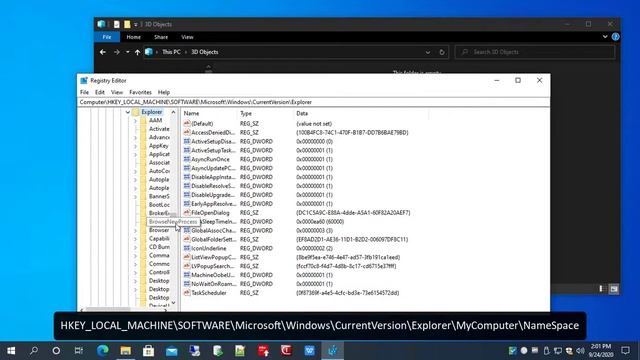This screenshot has width=640, height=360.
Task: Expand the File Explorer ribbon chevron
Action: pos(605,37)
